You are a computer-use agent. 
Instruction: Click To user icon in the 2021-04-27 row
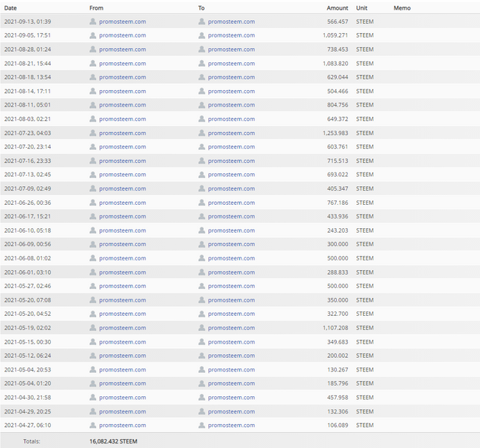coord(202,425)
